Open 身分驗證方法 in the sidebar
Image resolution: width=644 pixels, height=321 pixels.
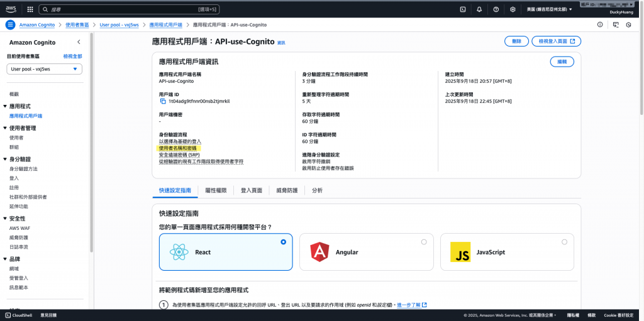tap(23, 169)
